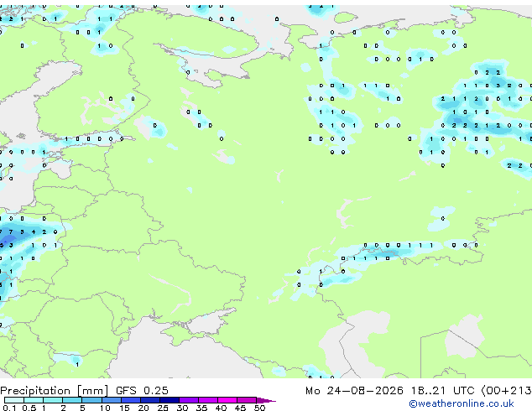Screen dimensions: 532x411
Task: Click the '18..21 UTC' time label
Action: click(442, 391)
